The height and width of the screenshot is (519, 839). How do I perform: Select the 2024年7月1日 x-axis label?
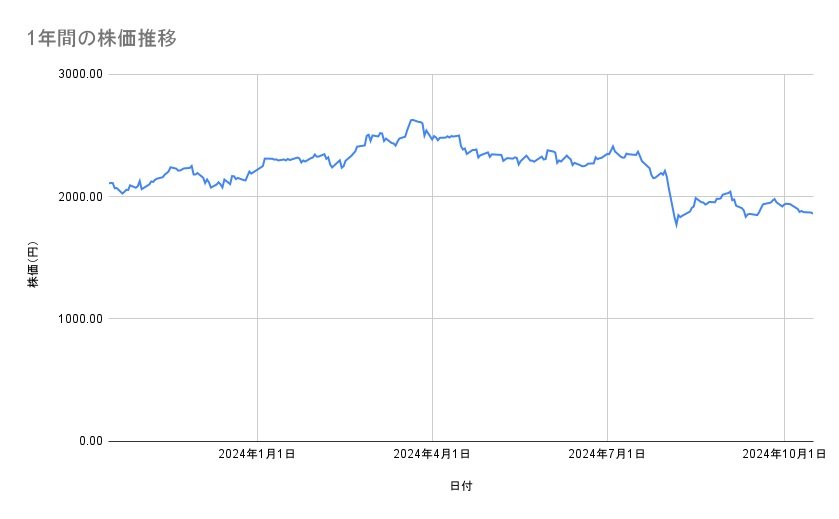607,455
